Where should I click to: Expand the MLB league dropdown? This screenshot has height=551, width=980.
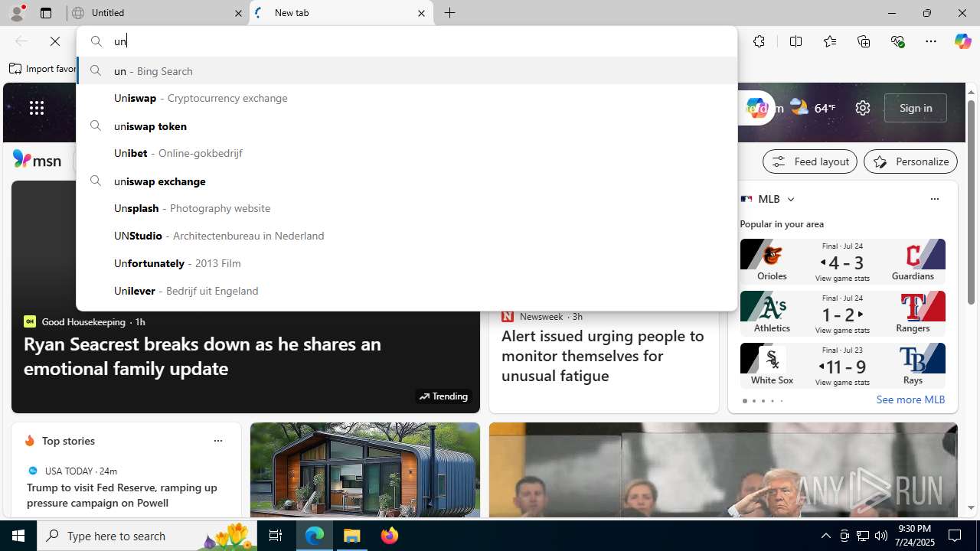tap(790, 199)
